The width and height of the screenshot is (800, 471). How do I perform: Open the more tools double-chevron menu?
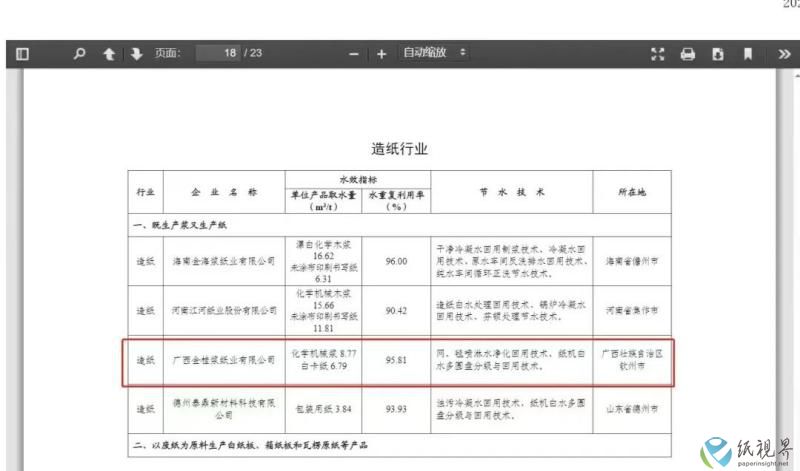point(784,54)
